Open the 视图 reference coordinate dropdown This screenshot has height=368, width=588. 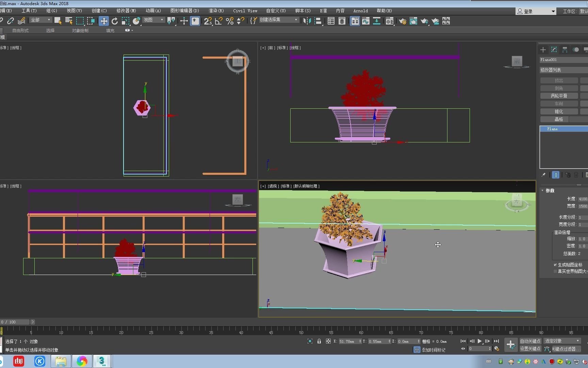154,20
